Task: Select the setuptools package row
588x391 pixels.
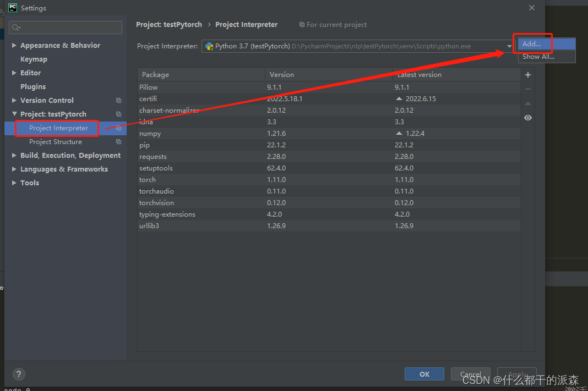Action: [329, 168]
